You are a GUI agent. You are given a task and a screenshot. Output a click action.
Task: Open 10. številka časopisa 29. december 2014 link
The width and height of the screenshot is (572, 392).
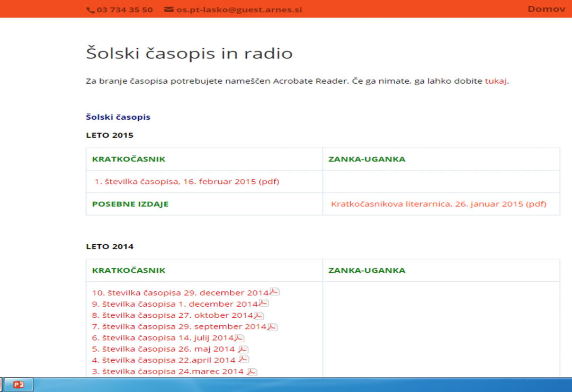point(180,293)
